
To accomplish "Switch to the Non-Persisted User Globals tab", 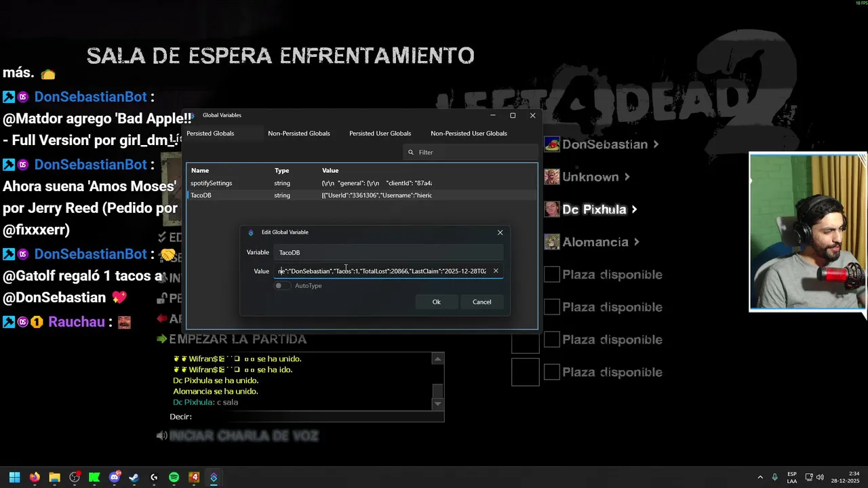I will (469, 134).
